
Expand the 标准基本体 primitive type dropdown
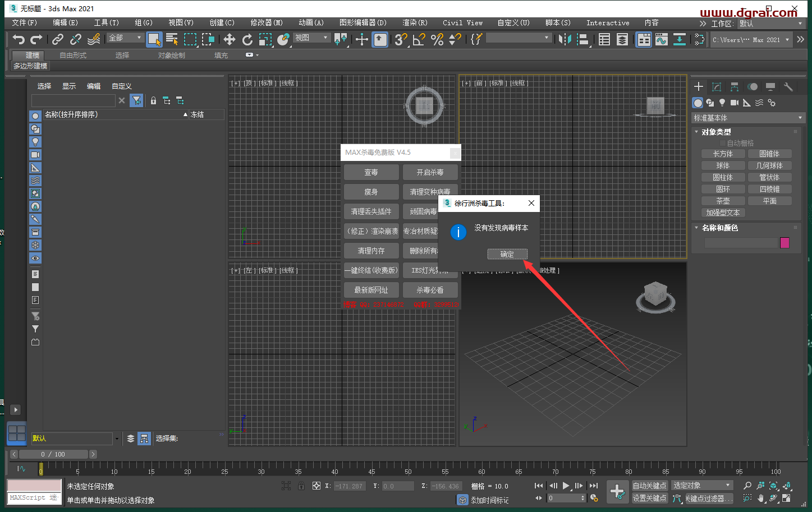(x=747, y=118)
